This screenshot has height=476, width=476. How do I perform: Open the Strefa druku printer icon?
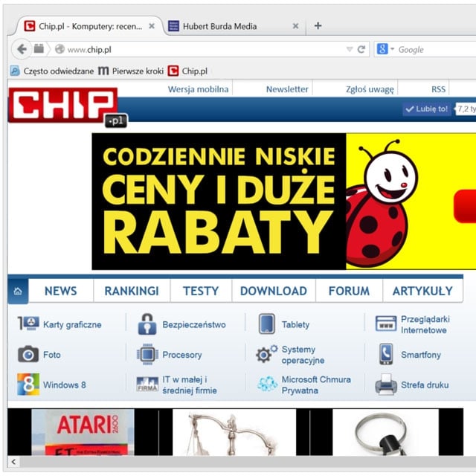click(386, 385)
